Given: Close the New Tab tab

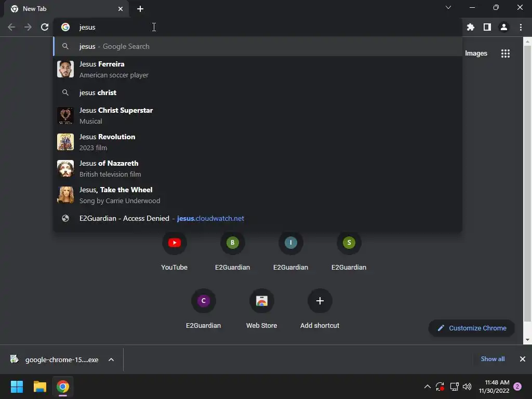Looking at the screenshot, I should click(x=121, y=9).
